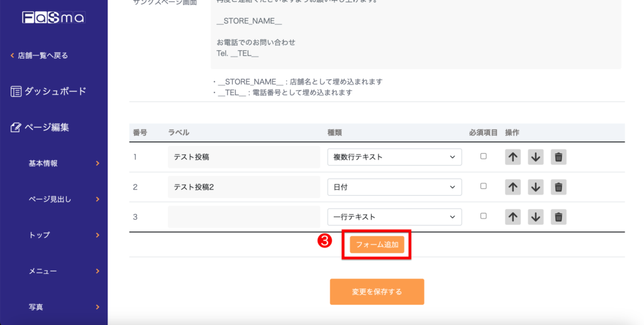Click the empty label field in row 3

(x=244, y=217)
